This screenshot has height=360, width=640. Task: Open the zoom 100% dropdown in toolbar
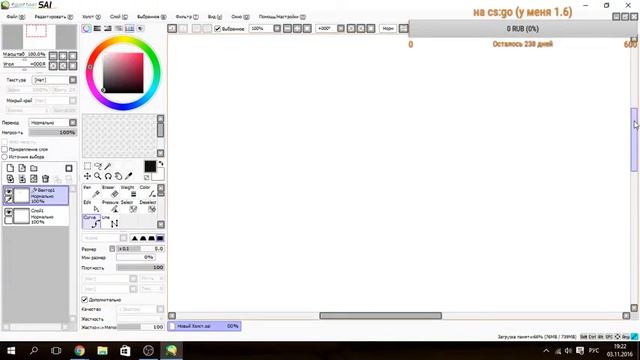coord(277,29)
